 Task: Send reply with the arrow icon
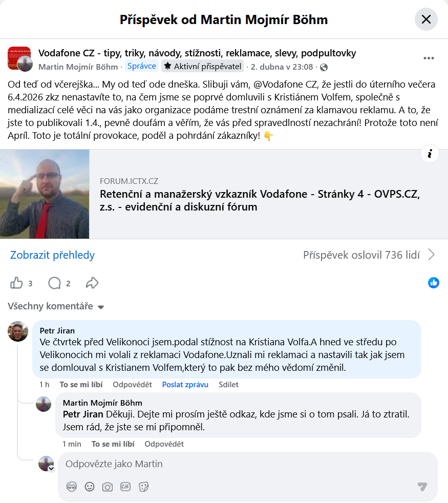click(x=422, y=486)
